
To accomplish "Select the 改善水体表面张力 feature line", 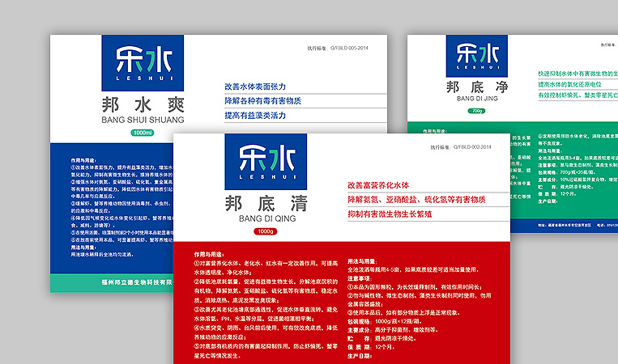I will [x=254, y=87].
